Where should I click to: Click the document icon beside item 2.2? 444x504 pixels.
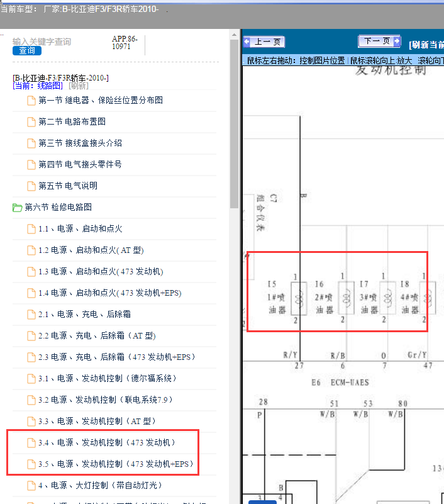(31, 336)
